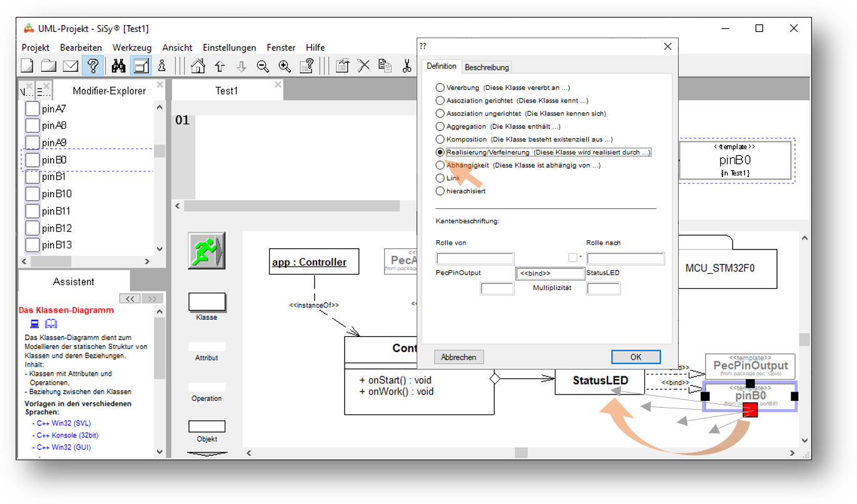Go back with Assistent << button

(129, 299)
